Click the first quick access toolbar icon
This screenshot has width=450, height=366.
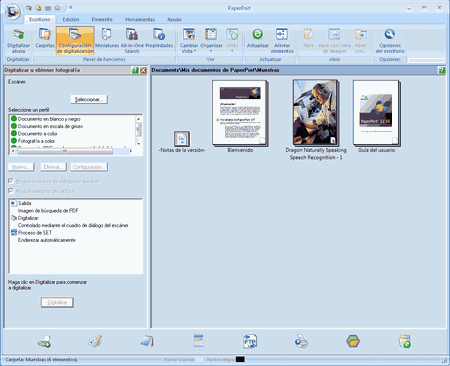click(x=29, y=8)
